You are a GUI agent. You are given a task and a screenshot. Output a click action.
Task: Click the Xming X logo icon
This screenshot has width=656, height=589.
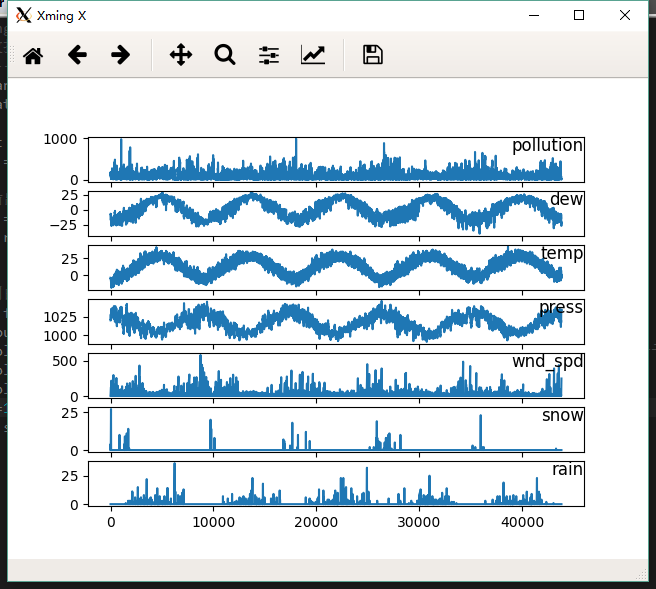(x=23, y=15)
